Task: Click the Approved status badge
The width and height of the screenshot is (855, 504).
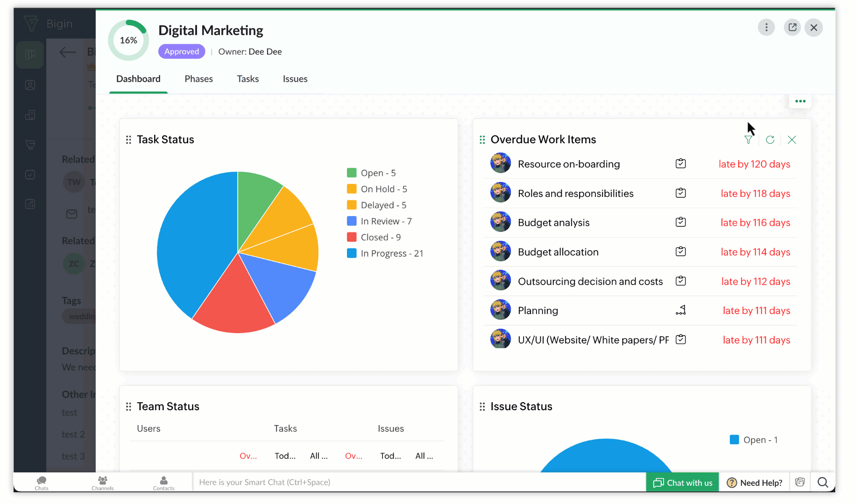Action: 182,51
